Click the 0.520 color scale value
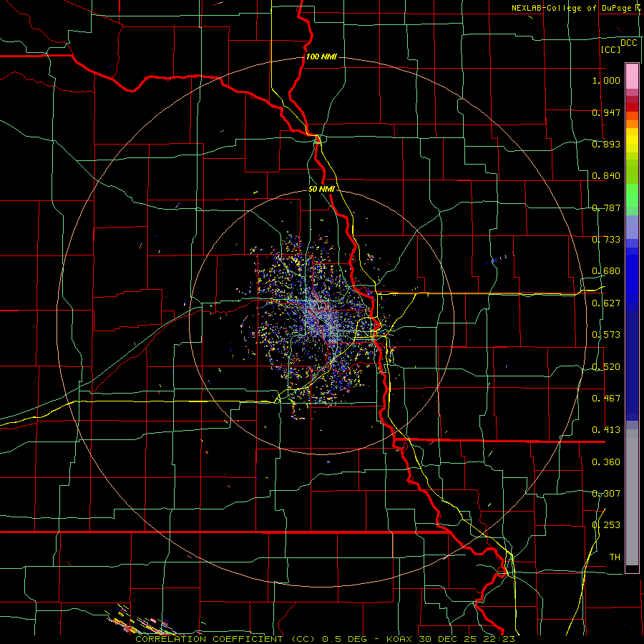Viewport: 644px width, 644px height. click(x=606, y=367)
